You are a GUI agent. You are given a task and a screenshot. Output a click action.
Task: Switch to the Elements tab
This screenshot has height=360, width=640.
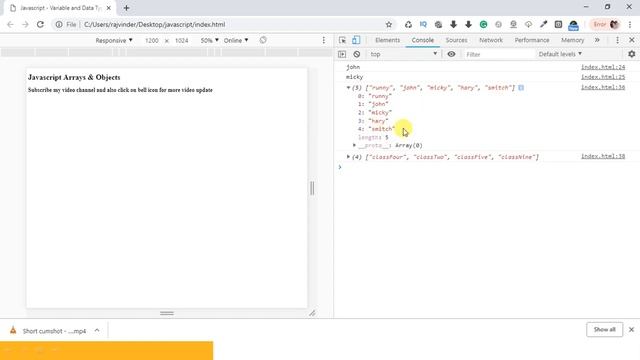pos(387,40)
